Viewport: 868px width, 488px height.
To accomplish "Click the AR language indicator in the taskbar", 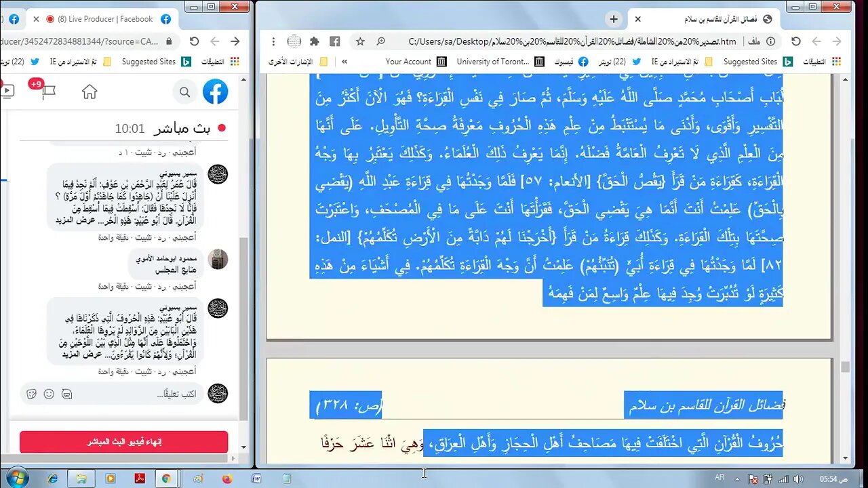I will coord(719,478).
